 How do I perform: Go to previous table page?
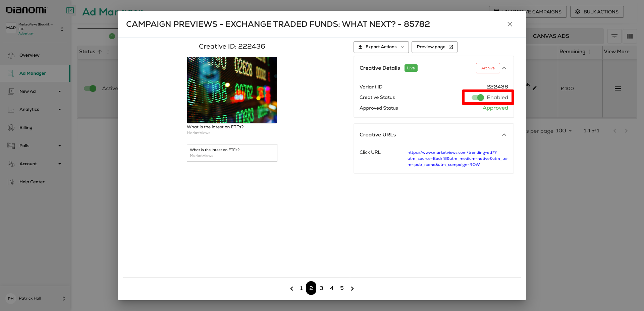click(615, 131)
